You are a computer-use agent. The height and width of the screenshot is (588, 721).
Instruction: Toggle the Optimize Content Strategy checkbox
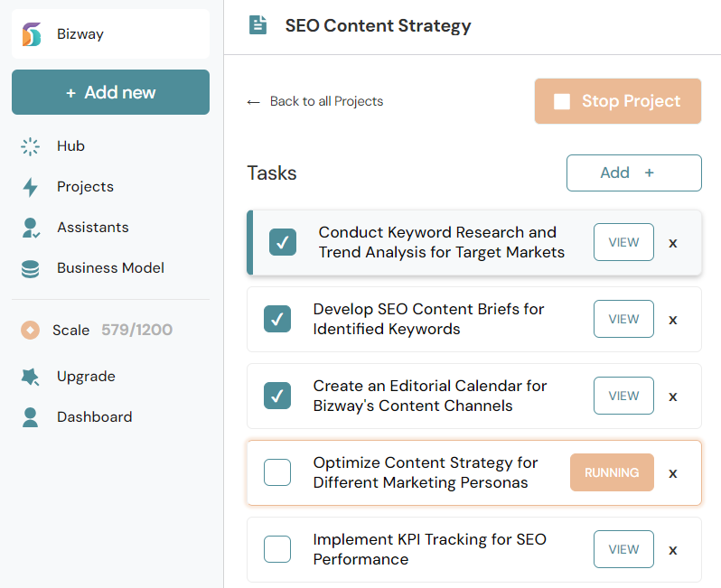pos(277,472)
